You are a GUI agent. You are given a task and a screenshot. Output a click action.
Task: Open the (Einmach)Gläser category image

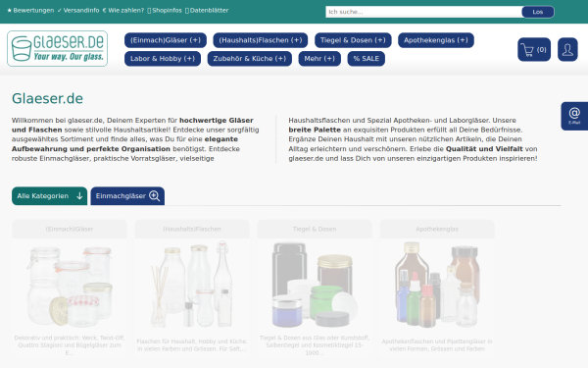point(70,286)
